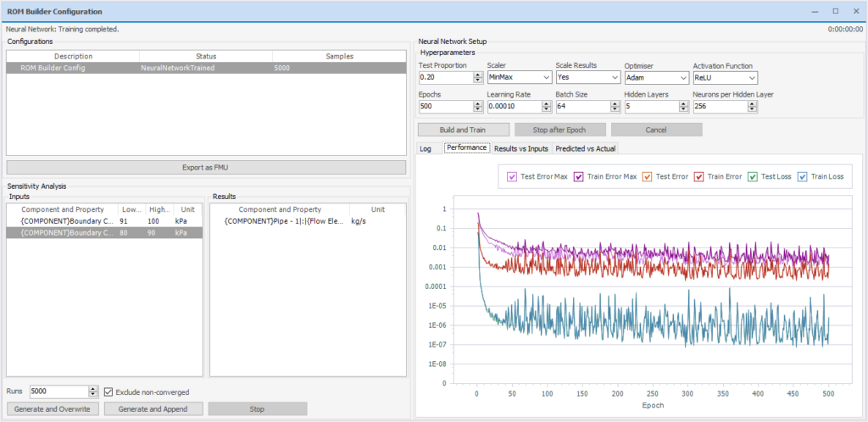Click the Cancel button
Viewport: 868px width, 422px height.
657,130
